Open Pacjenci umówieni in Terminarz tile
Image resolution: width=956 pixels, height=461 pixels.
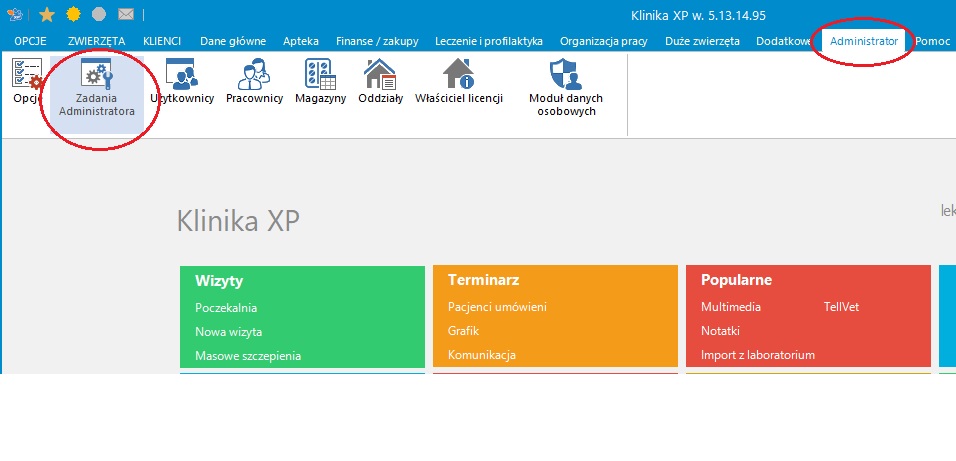[497, 307]
